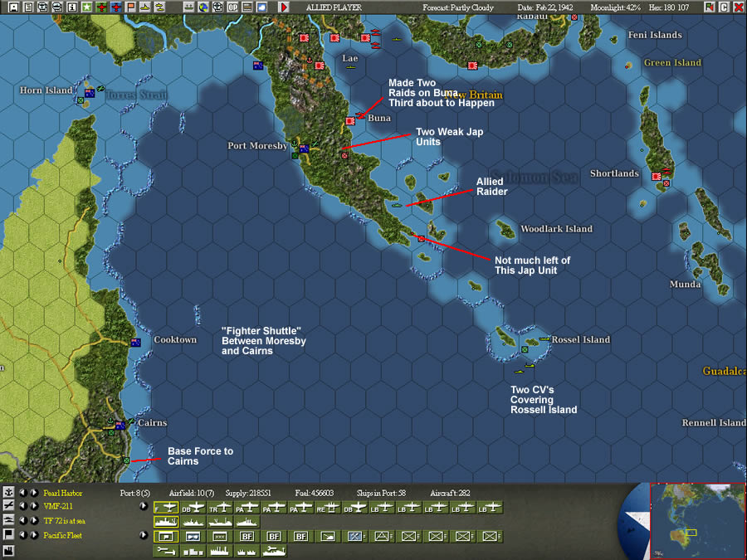The height and width of the screenshot is (560, 747).
Task: Expand the aircraft list arrow right of VMF-211
Action: click(x=144, y=506)
